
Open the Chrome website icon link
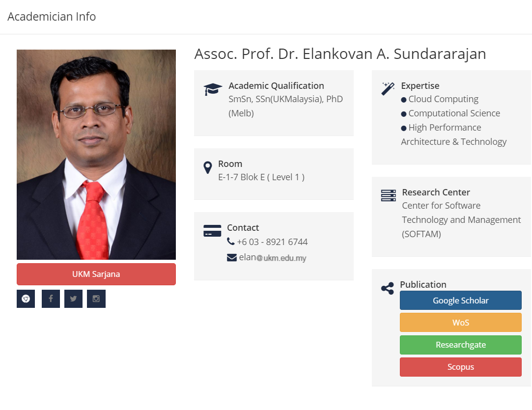(26, 299)
